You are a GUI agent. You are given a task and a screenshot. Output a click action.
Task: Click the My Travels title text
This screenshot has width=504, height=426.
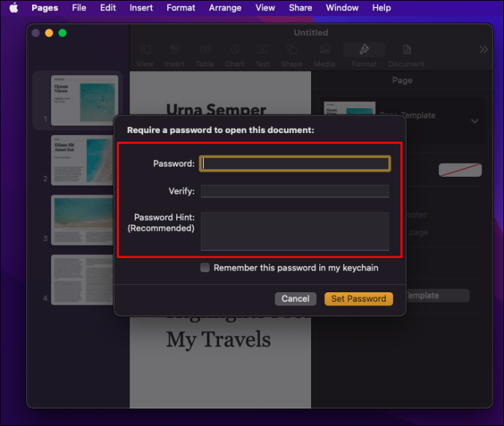218,340
